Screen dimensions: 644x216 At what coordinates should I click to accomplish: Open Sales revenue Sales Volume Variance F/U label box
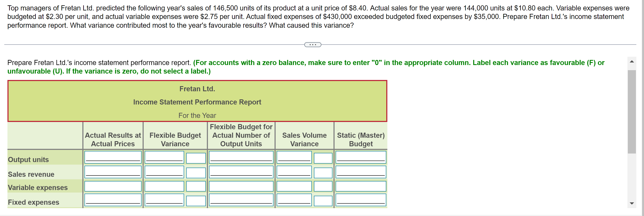point(323,173)
